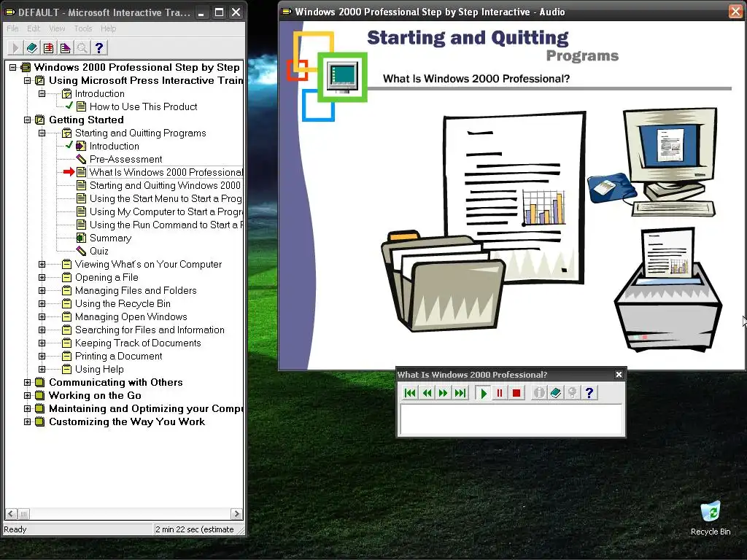747x560 pixels.
Task: Collapse Starting and Quitting Programs node
Action: coord(42,133)
